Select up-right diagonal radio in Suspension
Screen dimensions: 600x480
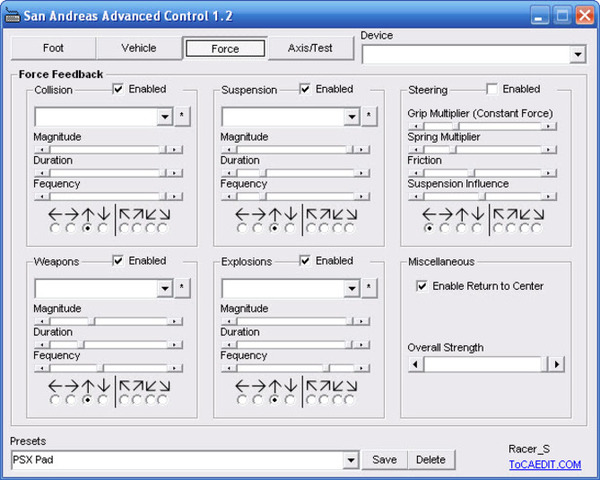coord(324,229)
